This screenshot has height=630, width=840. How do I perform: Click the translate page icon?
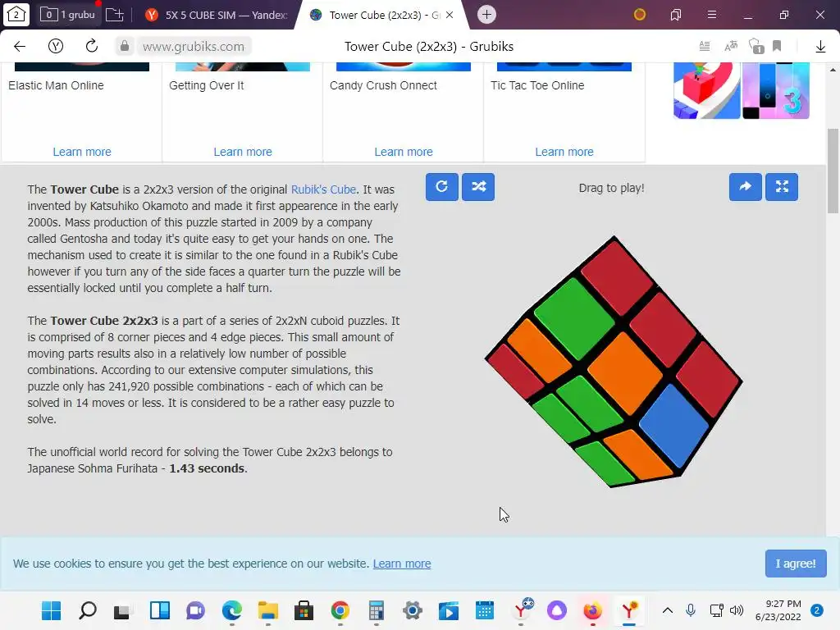point(731,47)
